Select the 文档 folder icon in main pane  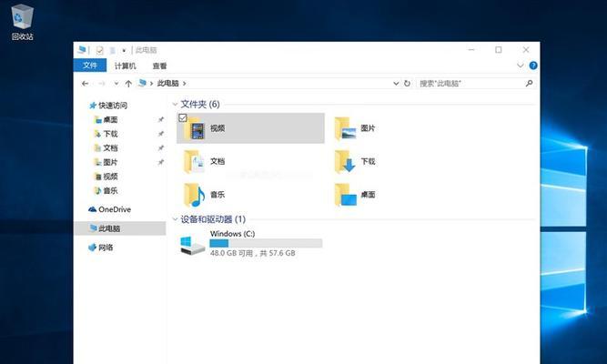point(195,162)
